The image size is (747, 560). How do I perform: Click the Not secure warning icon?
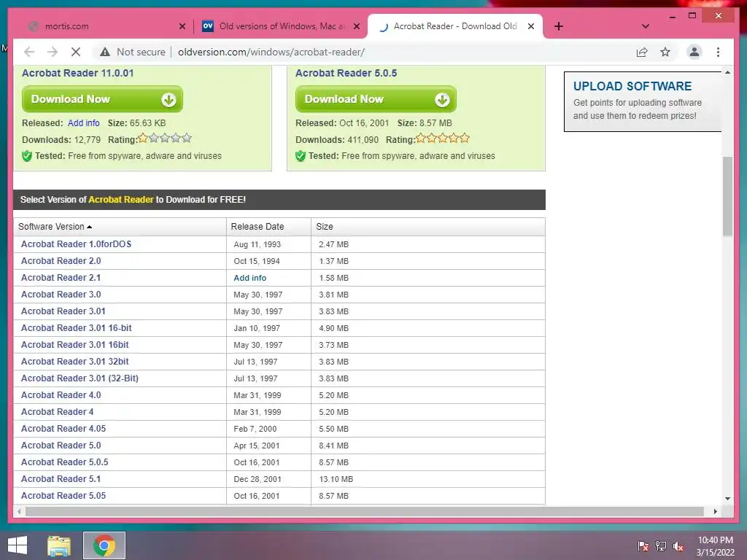[105, 52]
